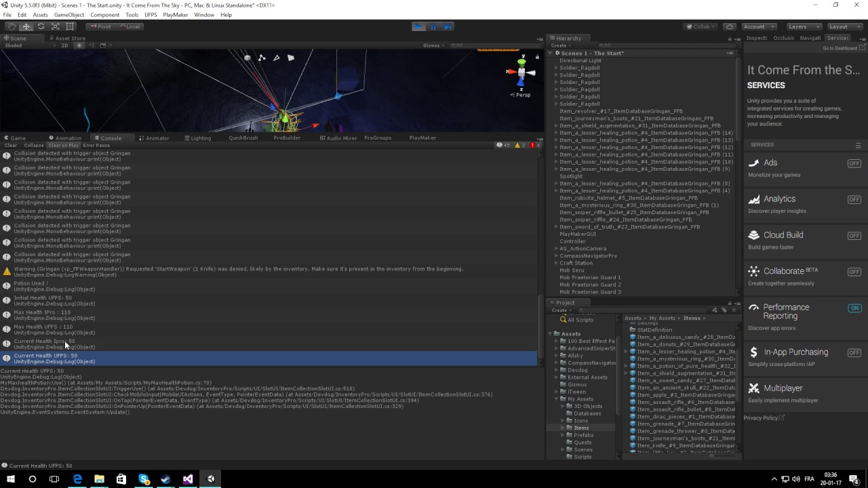Viewport: 868px width, 488px height.
Task: Open Visual Studio from taskbar
Action: [188, 479]
